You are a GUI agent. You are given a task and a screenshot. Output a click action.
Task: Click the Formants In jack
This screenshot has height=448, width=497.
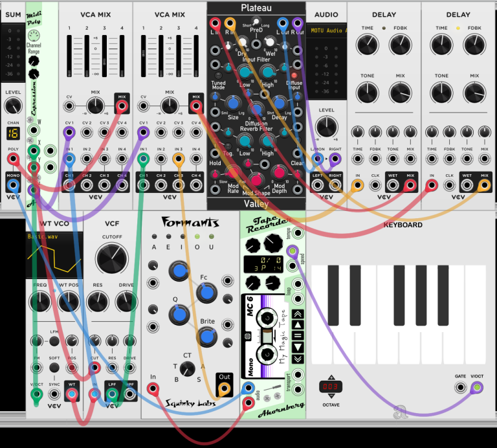click(153, 388)
